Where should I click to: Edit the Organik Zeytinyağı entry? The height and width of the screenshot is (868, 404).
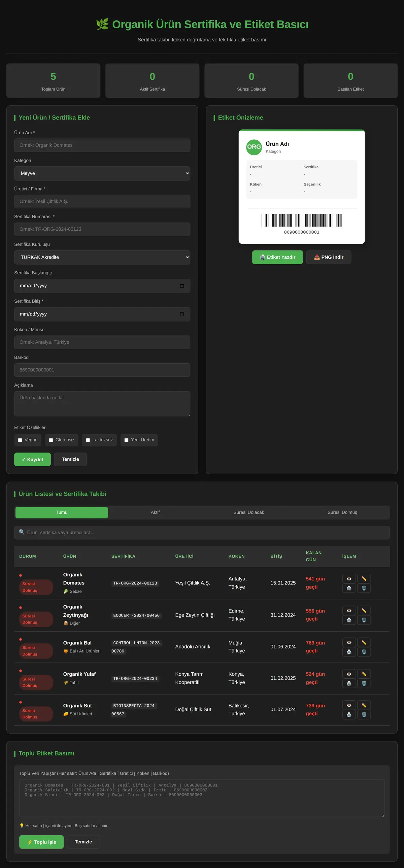tap(364, 610)
